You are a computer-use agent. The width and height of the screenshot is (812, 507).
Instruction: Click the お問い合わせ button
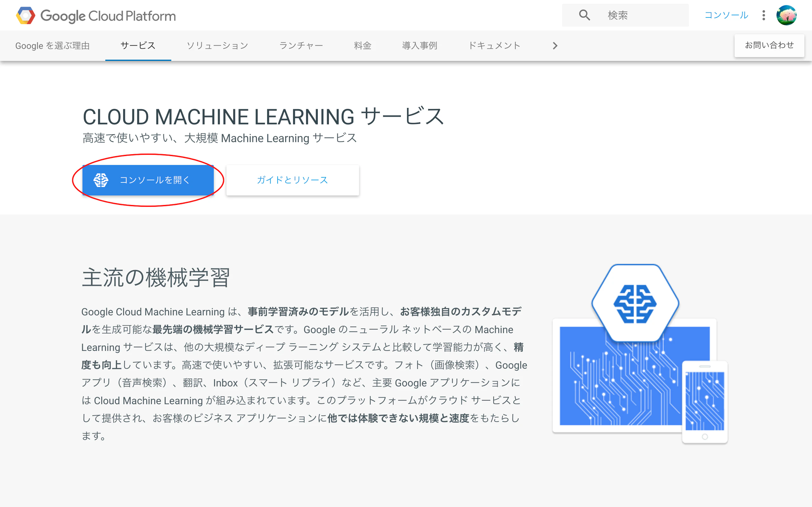769,45
